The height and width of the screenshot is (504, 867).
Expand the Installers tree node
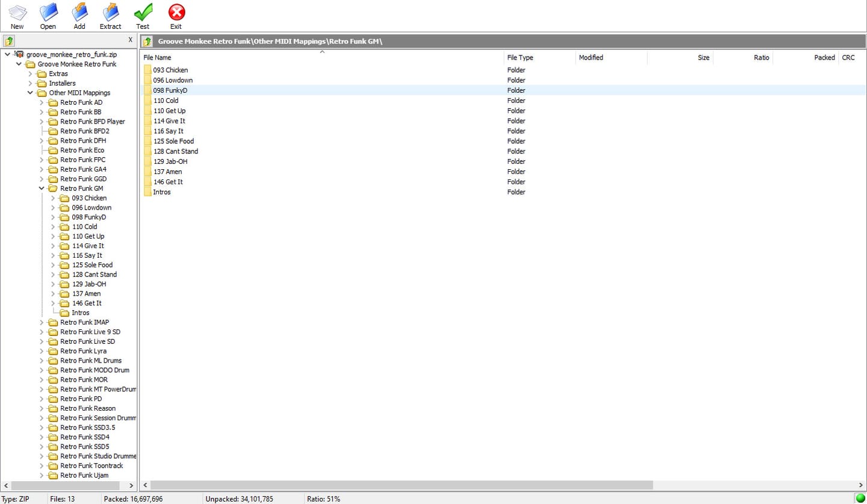tap(30, 83)
